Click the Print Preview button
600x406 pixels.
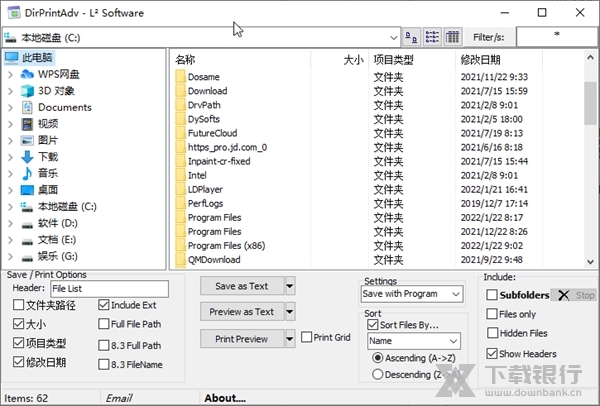pos(241,339)
